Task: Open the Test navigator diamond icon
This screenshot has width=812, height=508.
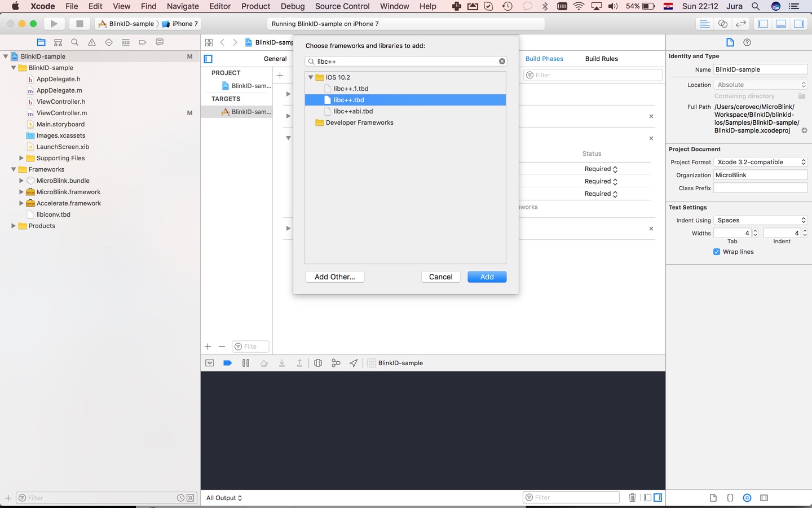Action: (109, 42)
